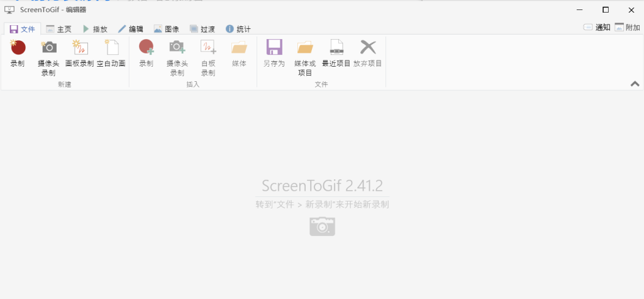Switch to the 文件 ribbon tab
Image resolution: width=644 pixels, height=299 pixels.
click(23, 29)
